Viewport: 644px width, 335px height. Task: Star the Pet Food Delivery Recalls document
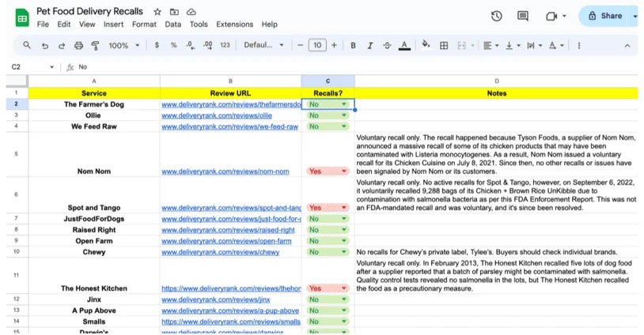[157, 12]
